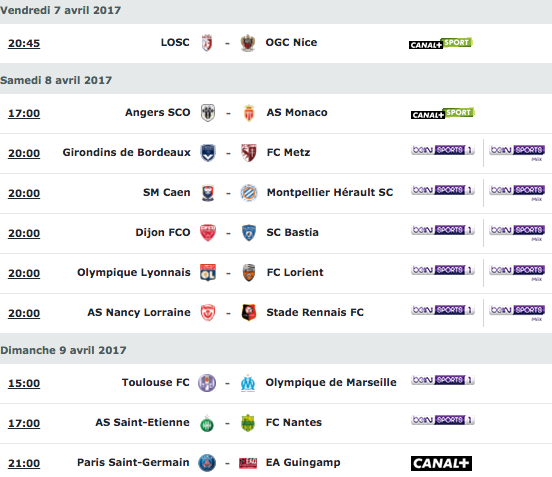This screenshot has height=477, width=552.
Task: Click the LOSC club crest
Action: [x=207, y=43]
